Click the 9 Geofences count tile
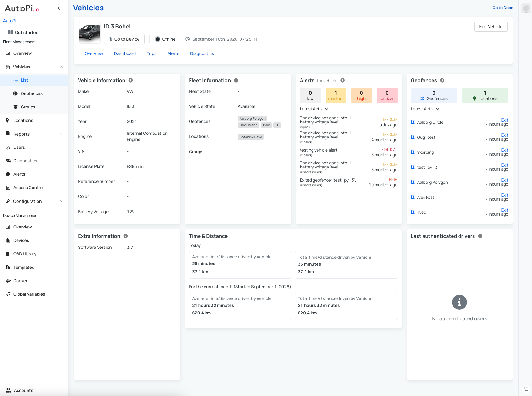Screen dimensions: 532x396 point(434,95)
